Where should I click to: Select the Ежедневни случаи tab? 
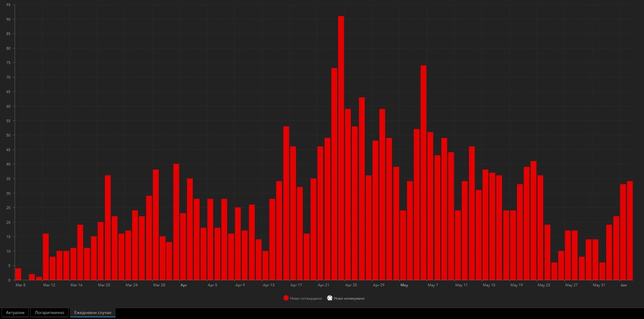tap(93, 313)
